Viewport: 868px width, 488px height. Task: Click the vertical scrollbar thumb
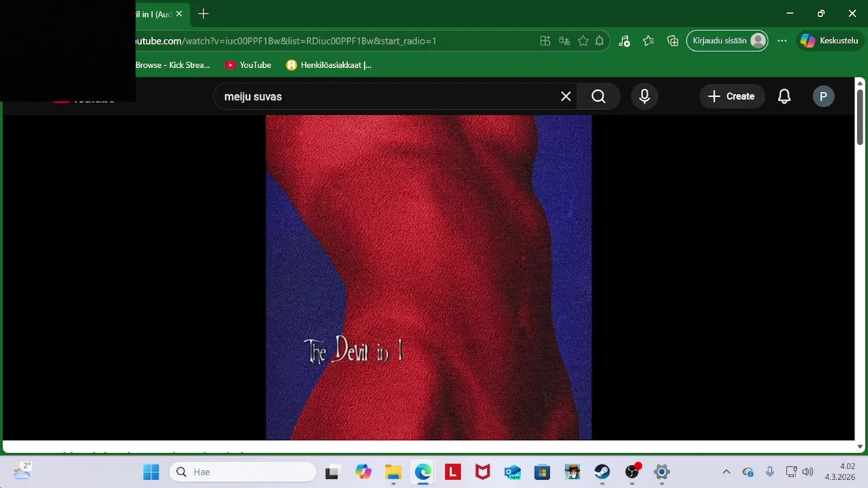[x=860, y=117]
